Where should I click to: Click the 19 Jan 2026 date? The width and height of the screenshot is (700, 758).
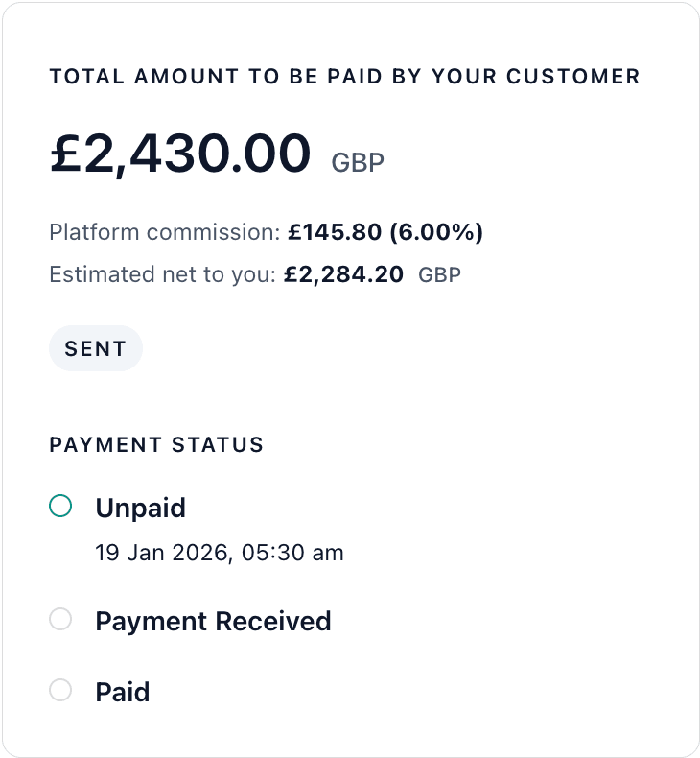pyautogui.click(x=162, y=553)
